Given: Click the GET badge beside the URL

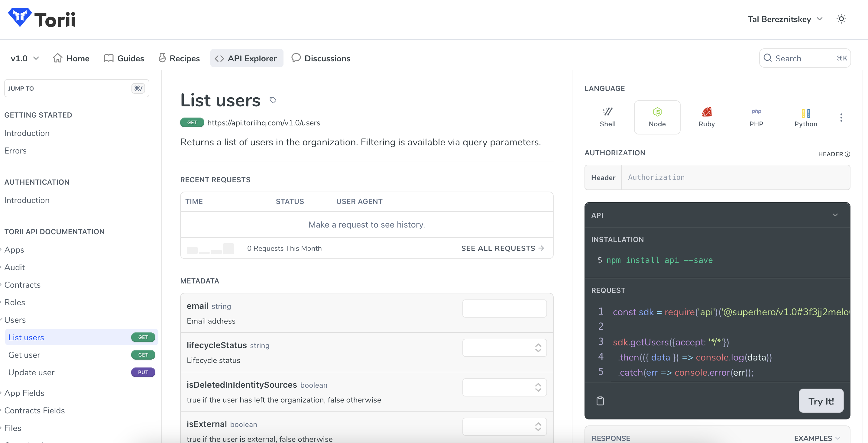Looking at the screenshot, I should (192, 123).
